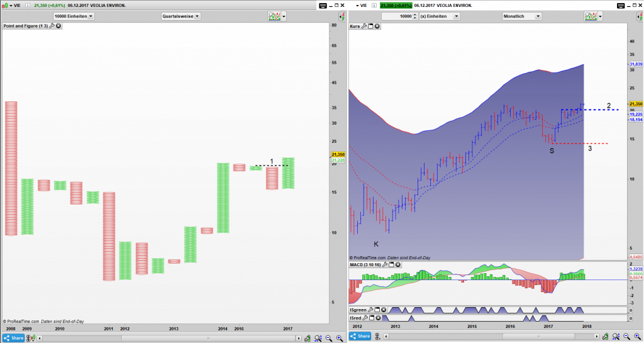Detach the Kurs panel window icon
Screen dimensions: 644x343
tap(370, 26)
